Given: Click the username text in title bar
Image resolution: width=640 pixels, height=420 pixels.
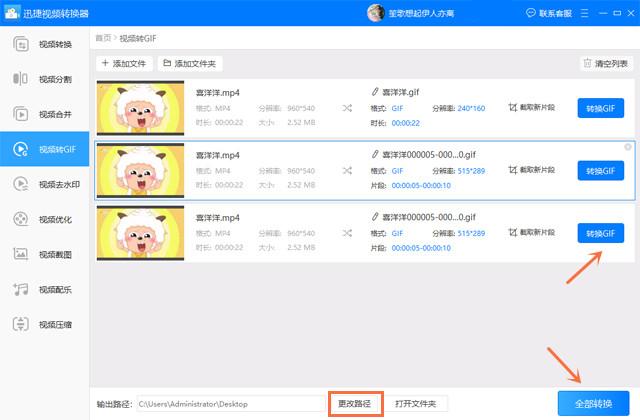Looking at the screenshot, I should (x=421, y=13).
